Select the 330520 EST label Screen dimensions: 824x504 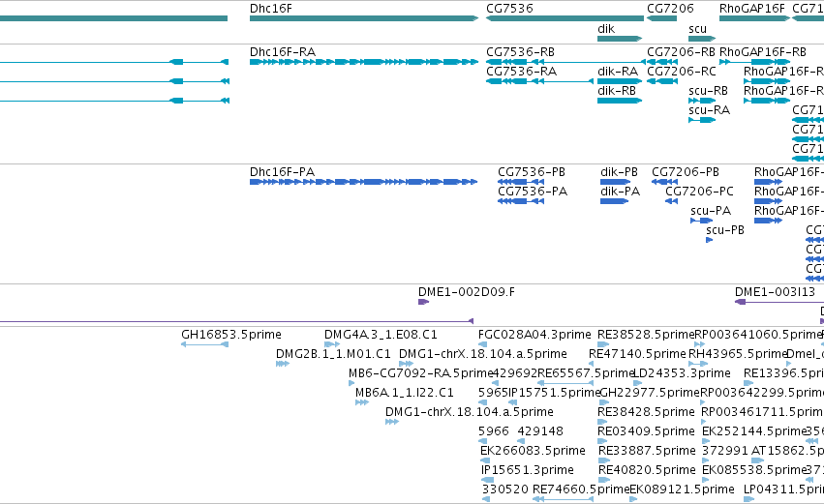(505, 489)
